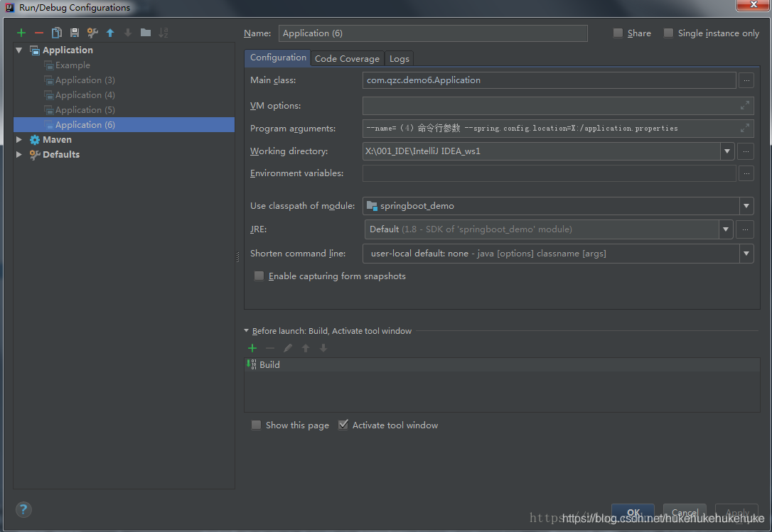Switch to Configuration tab
Image resolution: width=772 pixels, height=532 pixels.
(x=278, y=58)
